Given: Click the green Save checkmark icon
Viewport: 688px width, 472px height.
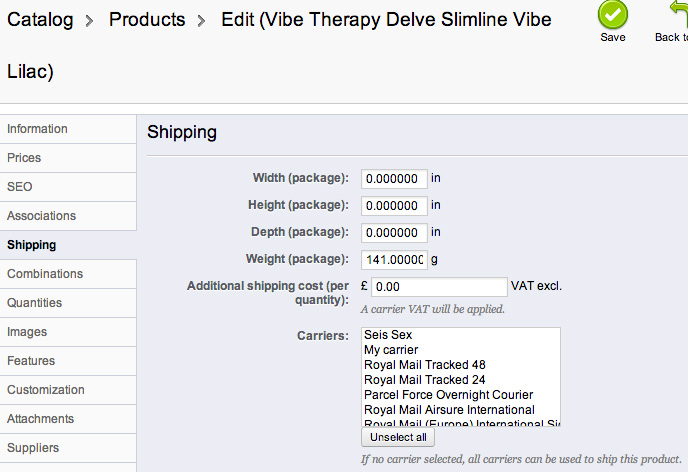Looking at the screenshot, I should (x=612, y=15).
